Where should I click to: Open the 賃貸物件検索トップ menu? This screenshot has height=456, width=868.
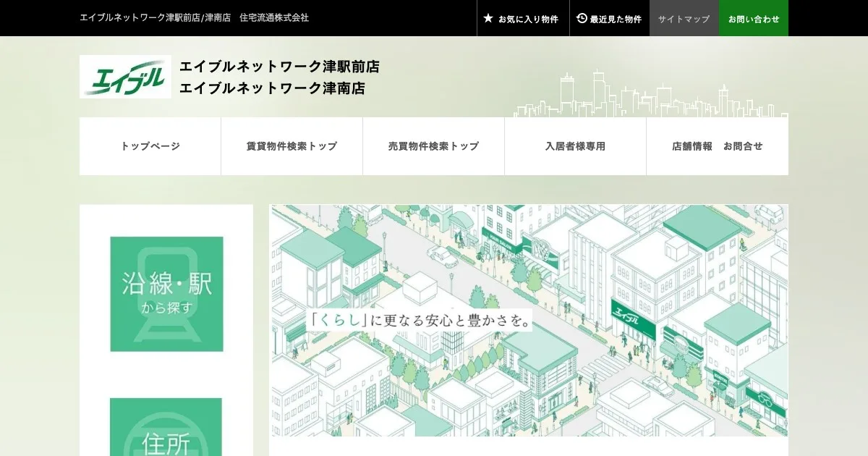point(292,146)
